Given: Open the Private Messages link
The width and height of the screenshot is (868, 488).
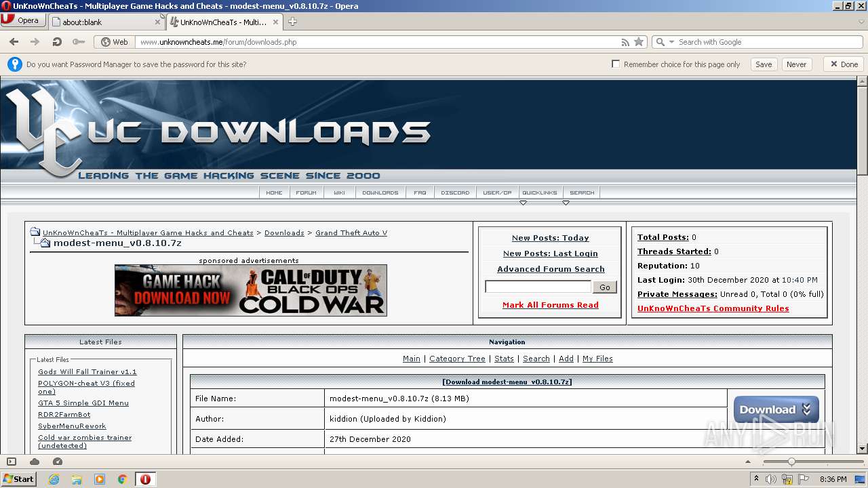Looking at the screenshot, I should [x=677, y=294].
